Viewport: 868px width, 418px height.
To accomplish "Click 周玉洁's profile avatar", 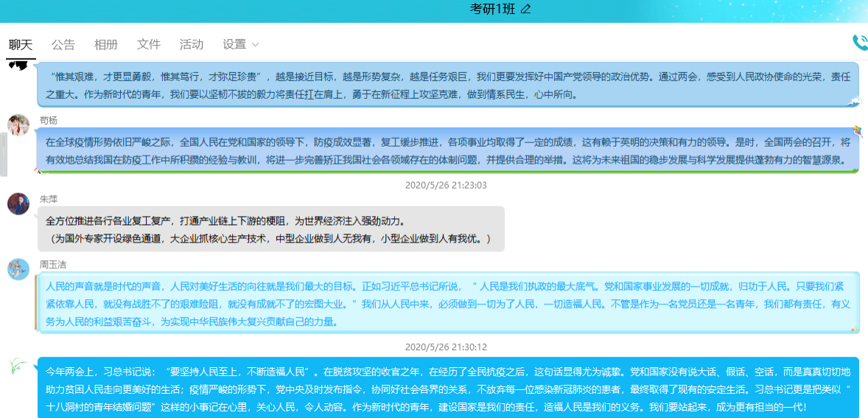I will point(18,269).
